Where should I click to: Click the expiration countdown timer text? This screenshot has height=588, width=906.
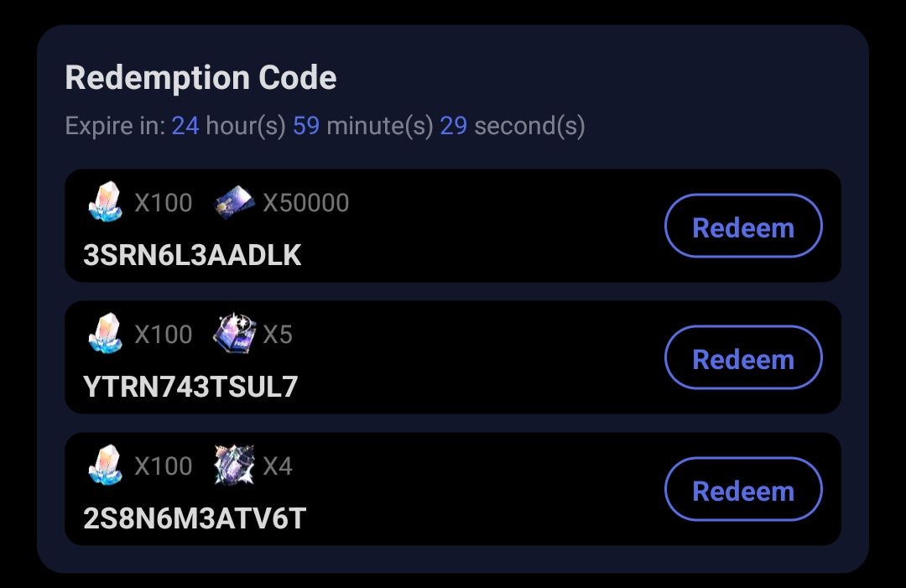(x=325, y=126)
